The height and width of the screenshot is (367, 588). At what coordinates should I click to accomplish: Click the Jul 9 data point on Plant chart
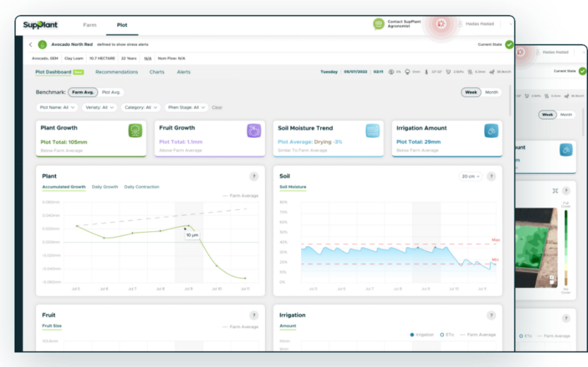(188, 225)
